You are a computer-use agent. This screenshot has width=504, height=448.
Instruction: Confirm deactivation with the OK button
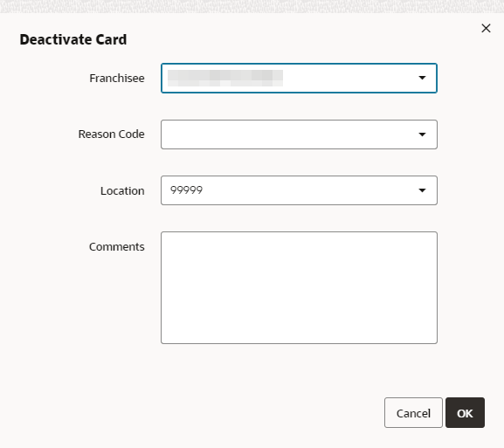[465, 413]
